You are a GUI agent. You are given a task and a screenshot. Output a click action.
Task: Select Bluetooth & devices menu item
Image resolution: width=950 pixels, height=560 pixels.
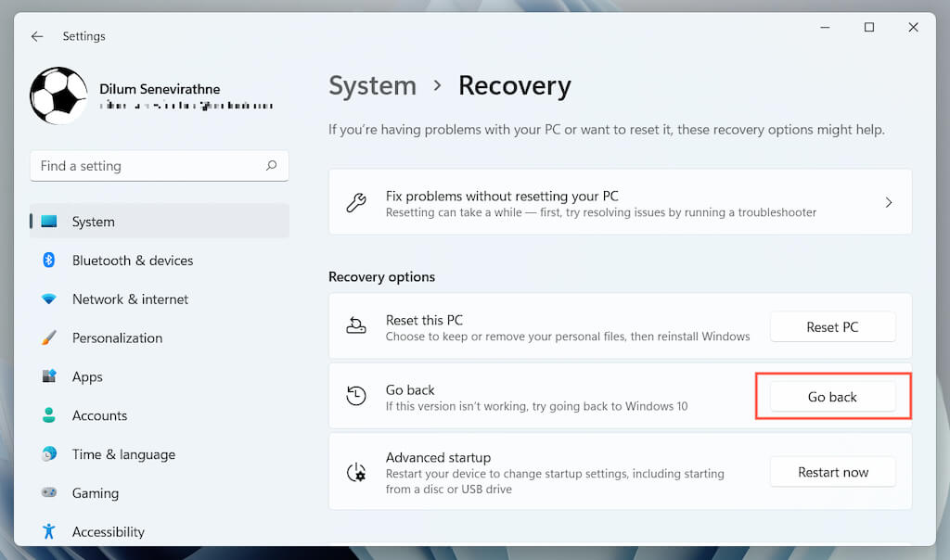click(x=133, y=261)
